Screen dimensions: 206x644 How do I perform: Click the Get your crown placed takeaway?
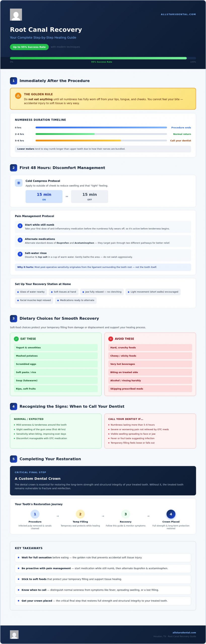(103, 601)
